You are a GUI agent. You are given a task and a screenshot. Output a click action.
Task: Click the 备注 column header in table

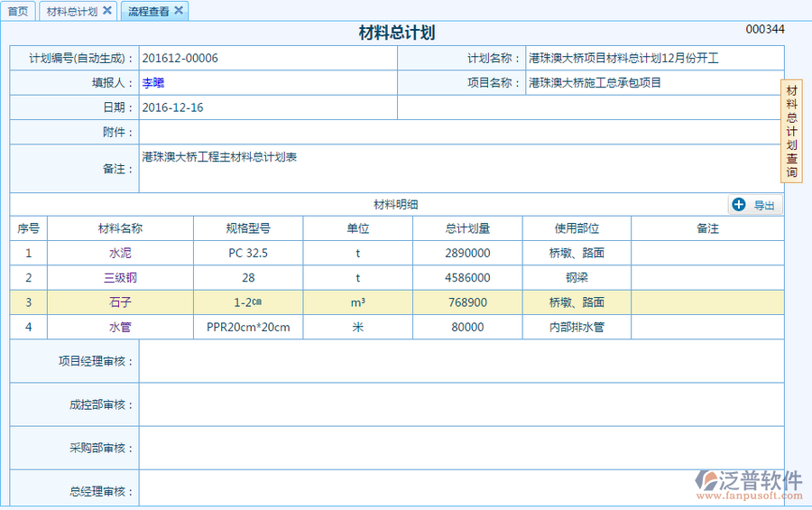coord(707,228)
